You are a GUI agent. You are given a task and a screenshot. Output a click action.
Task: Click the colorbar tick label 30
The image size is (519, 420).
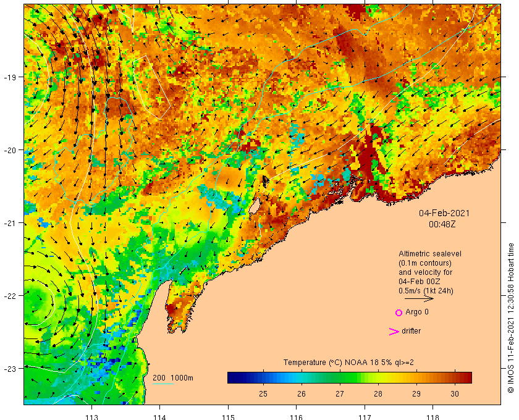tap(455, 394)
